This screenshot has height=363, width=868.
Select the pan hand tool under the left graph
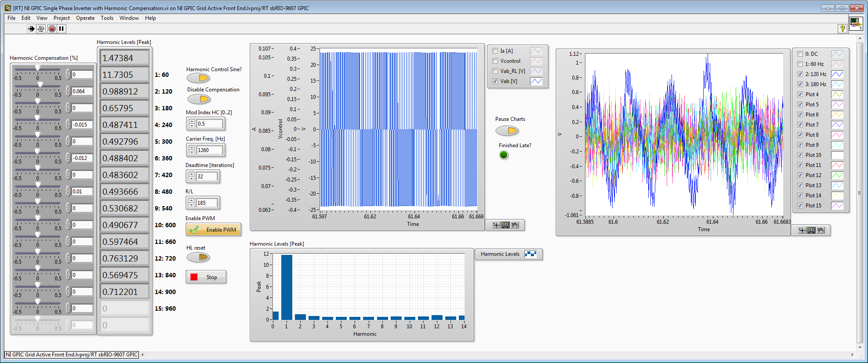pyautogui.click(x=515, y=225)
